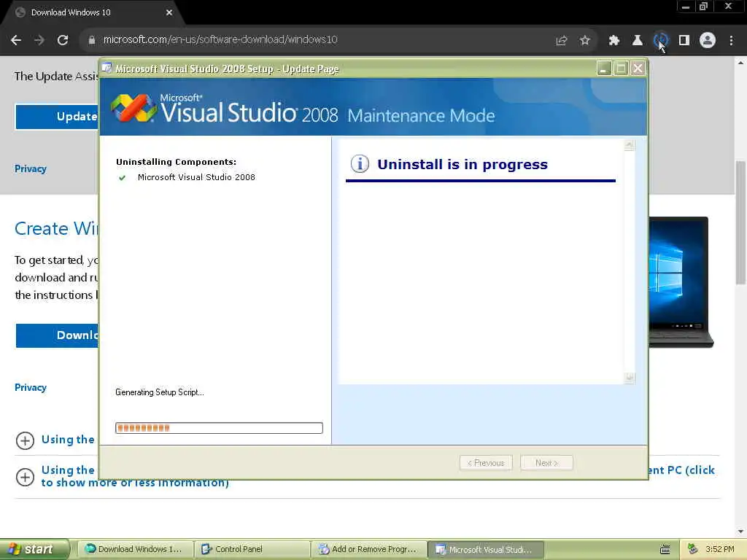The width and height of the screenshot is (747, 560).
Task: Switch to Microsoft Visual Studio taskbar item
Action: click(x=486, y=550)
